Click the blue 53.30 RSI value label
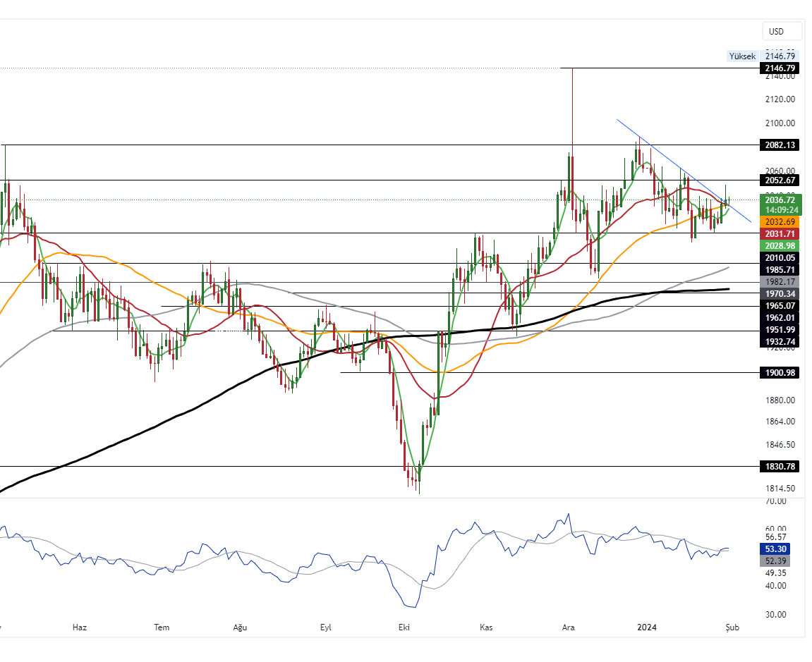The height and width of the screenshot is (662, 812). point(775,549)
